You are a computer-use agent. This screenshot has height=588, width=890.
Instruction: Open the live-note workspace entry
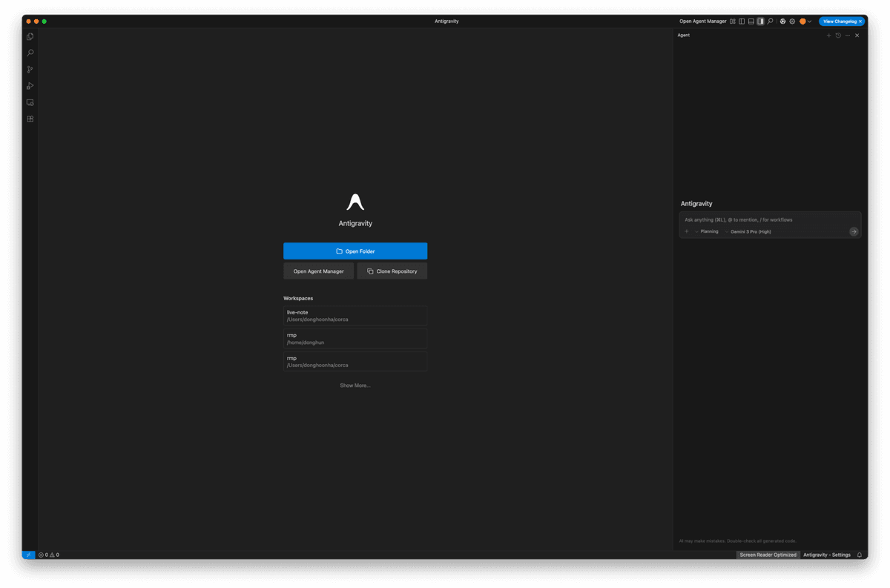pyautogui.click(x=355, y=316)
